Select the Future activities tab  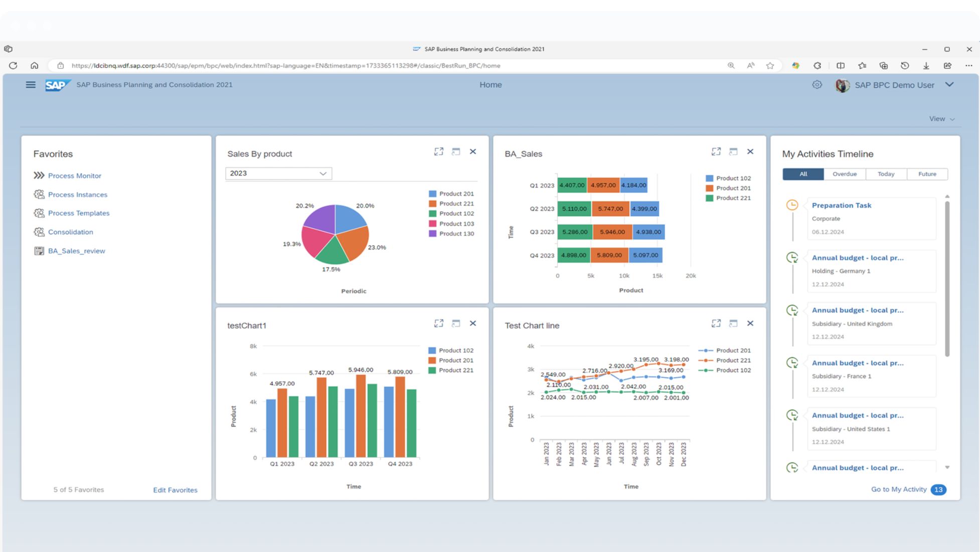[927, 174]
